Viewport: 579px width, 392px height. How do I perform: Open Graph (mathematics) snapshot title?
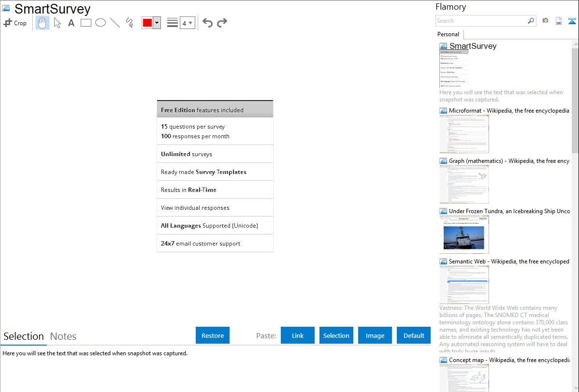509,161
